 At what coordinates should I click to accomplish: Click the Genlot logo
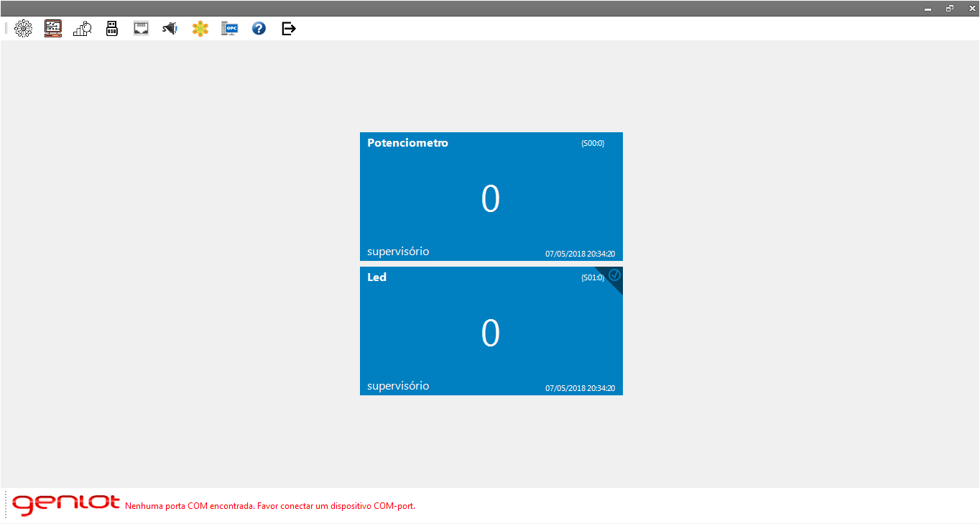pos(66,504)
